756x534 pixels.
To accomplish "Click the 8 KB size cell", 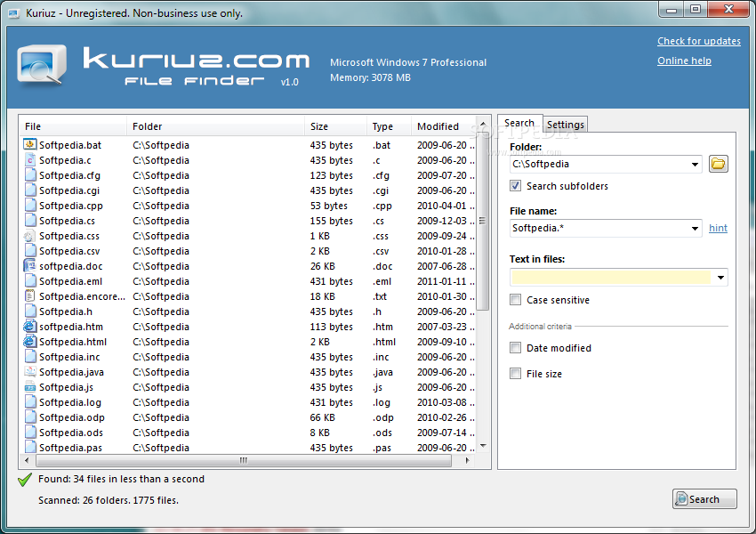I will point(319,433).
